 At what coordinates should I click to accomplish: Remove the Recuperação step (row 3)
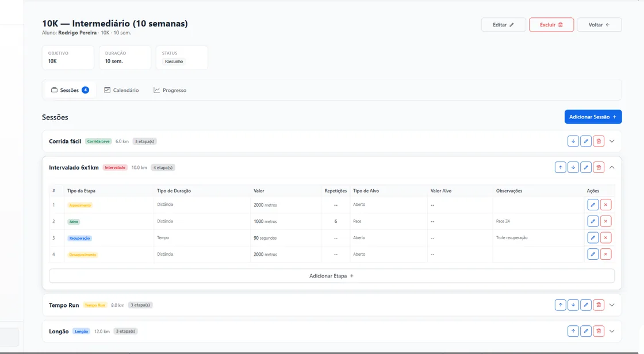[605, 238]
